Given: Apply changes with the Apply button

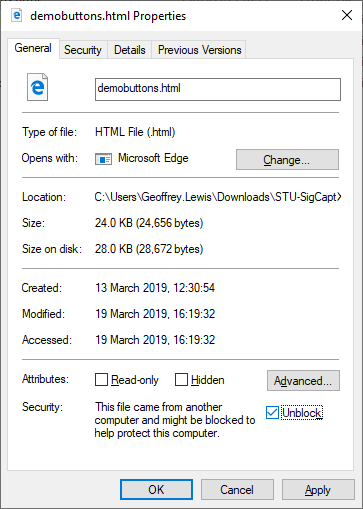Looking at the screenshot, I should [x=318, y=490].
